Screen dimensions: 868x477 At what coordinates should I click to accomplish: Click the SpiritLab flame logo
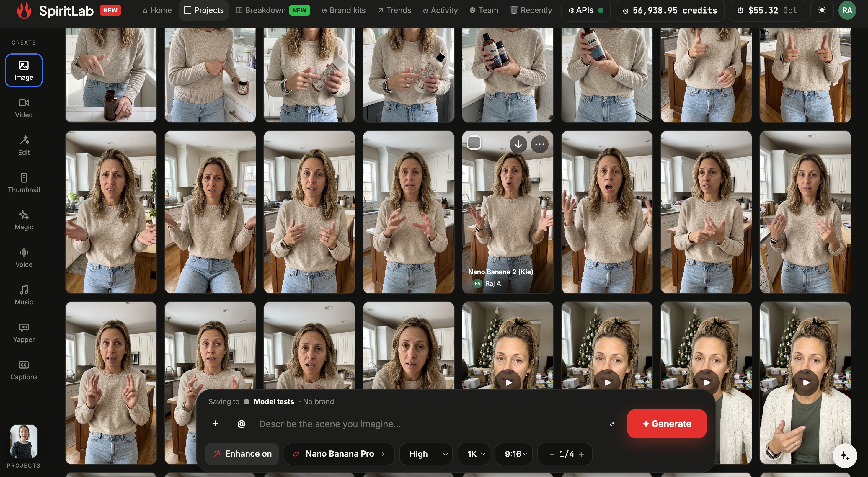tap(24, 10)
